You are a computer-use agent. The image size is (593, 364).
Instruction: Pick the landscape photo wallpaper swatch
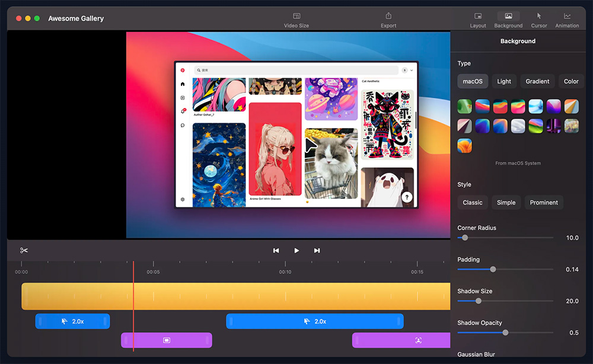pyautogui.click(x=572, y=126)
